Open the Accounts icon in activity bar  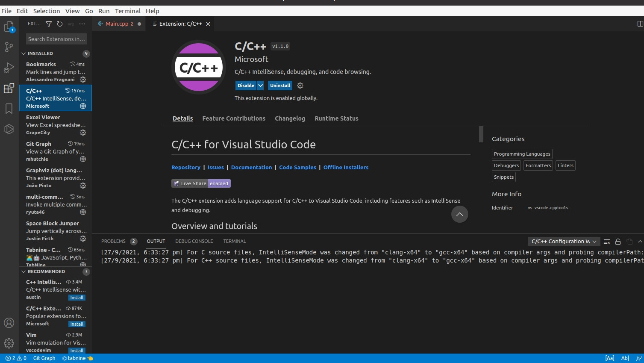click(9, 323)
